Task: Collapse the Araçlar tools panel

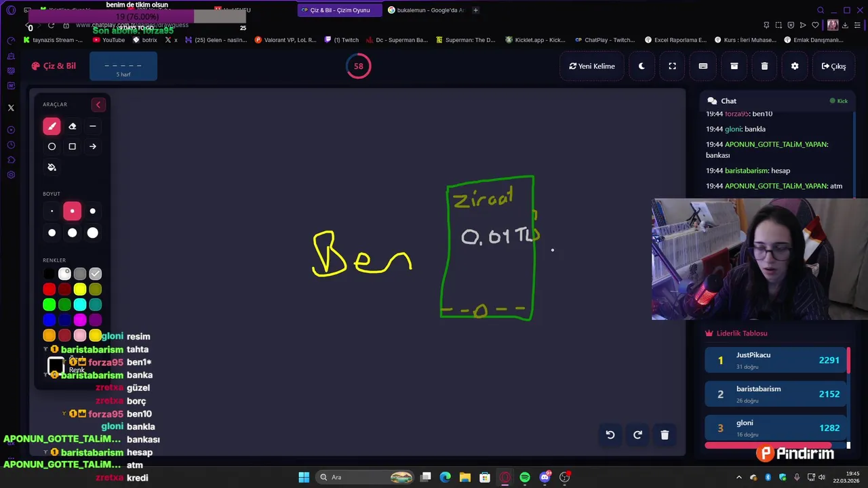Action: point(98,104)
